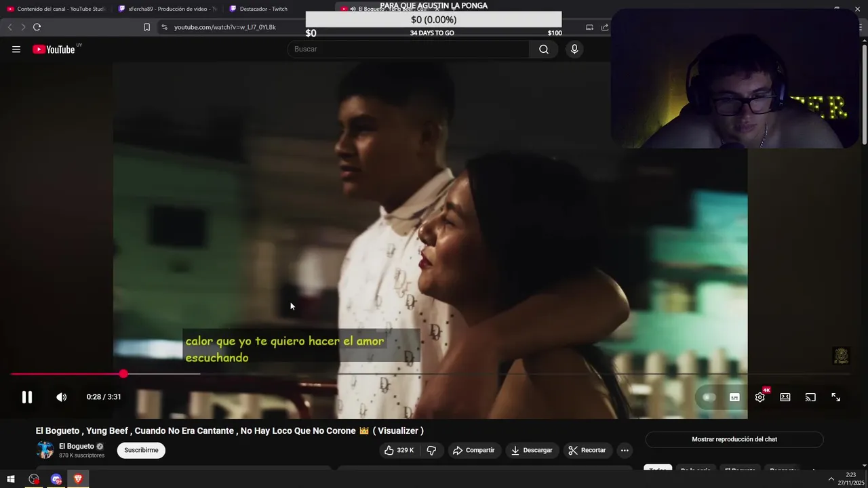
Task: Cast video to TV icon
Action: pyautogui.click(x=810, y=397)
